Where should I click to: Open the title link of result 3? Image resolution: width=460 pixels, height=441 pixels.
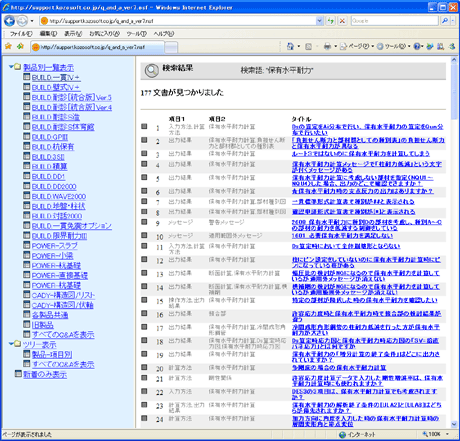361,154
